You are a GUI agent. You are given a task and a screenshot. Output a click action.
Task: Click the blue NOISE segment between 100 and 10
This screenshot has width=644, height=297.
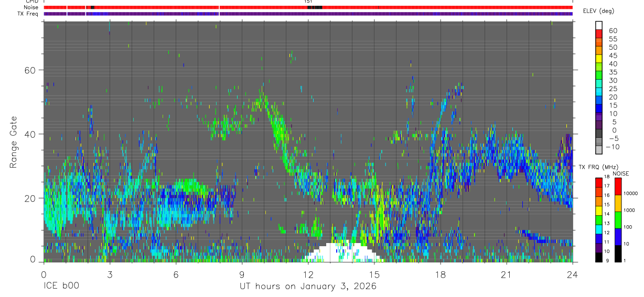618,237
